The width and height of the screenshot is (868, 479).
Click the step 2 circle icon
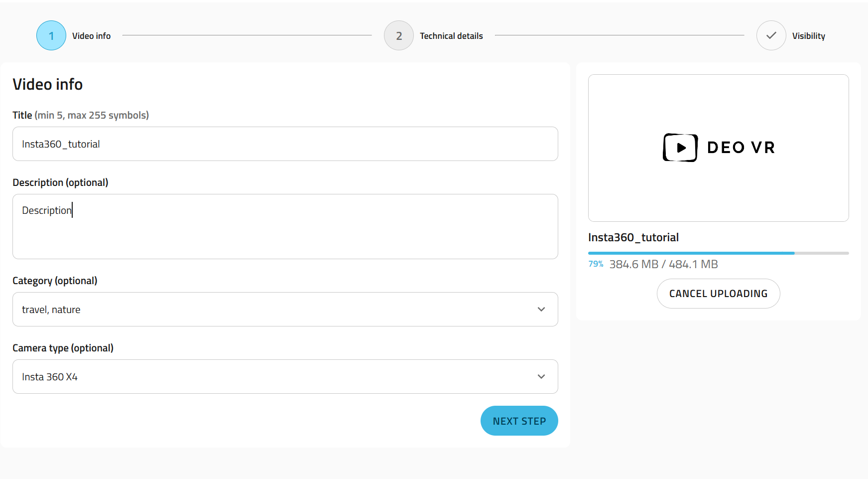(x=399, y=35)
